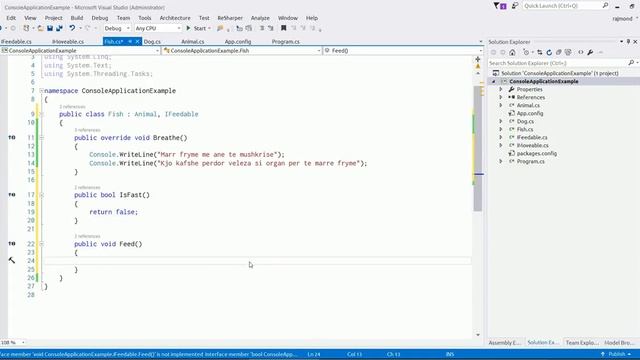Click the notifications flag icon
The image size is (640, 360).
pyautogui.click(x=500, y=6)
